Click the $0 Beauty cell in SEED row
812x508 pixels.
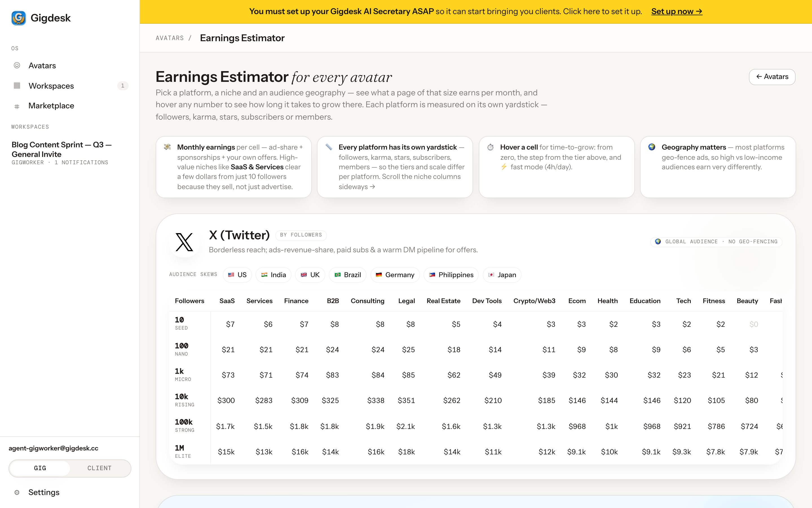tap(754, 324)
